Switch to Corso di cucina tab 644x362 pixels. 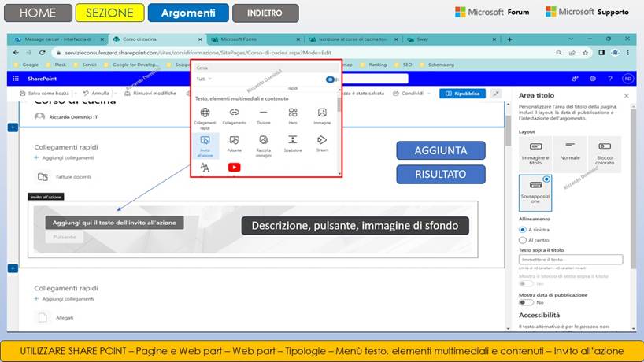tap(157, 39)
